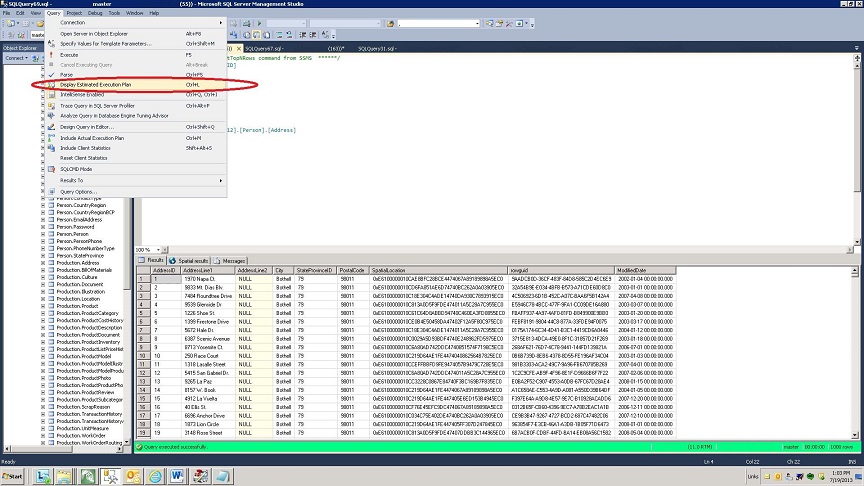Viewport: 864px width, 486px height.
Task: Expand the Results To submenu
Action: coord(136,180)
